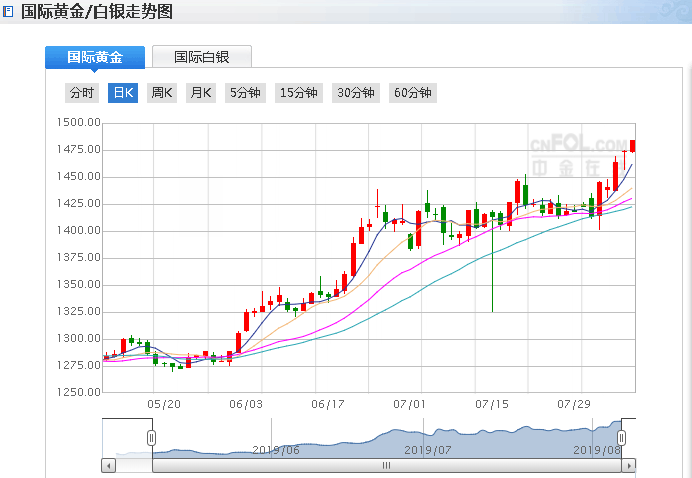Click the 06/17 date axis label
This screenshot has width=692, height=478.
(327, 404)
